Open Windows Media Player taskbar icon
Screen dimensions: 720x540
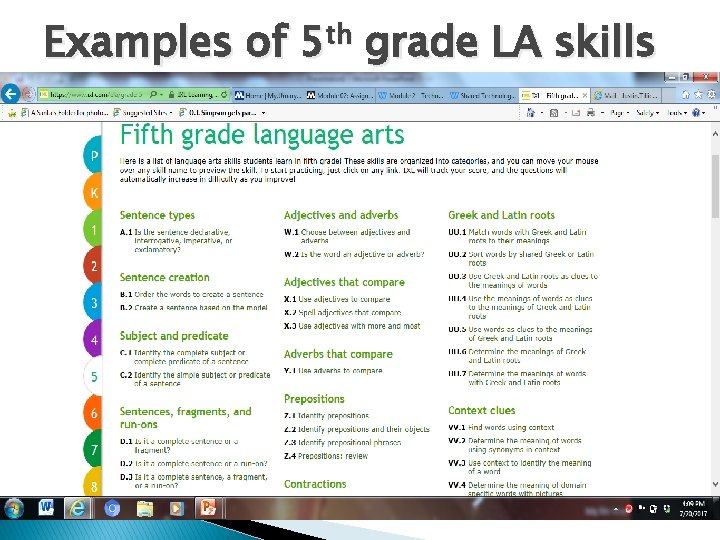pos(176,509)
